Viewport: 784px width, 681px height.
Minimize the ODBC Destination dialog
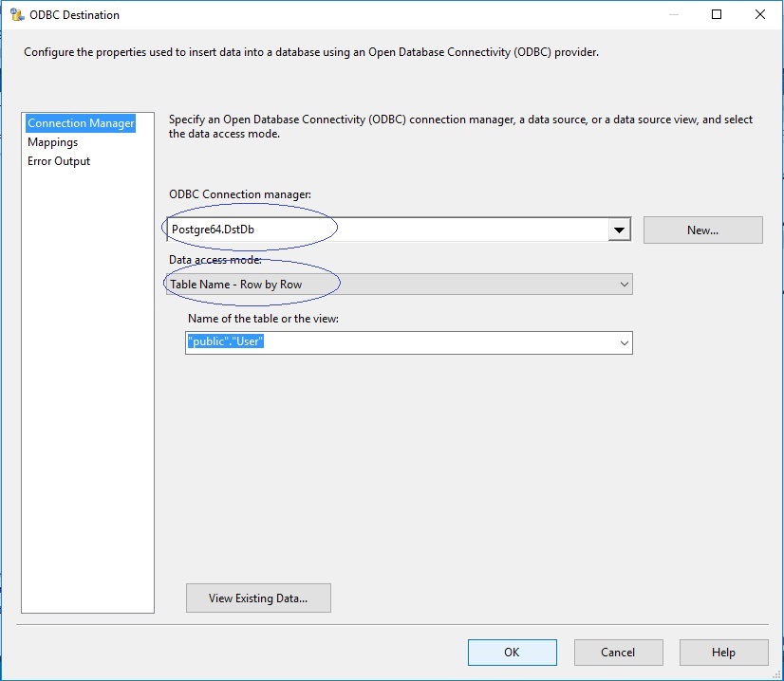click(x=674, y=14)
